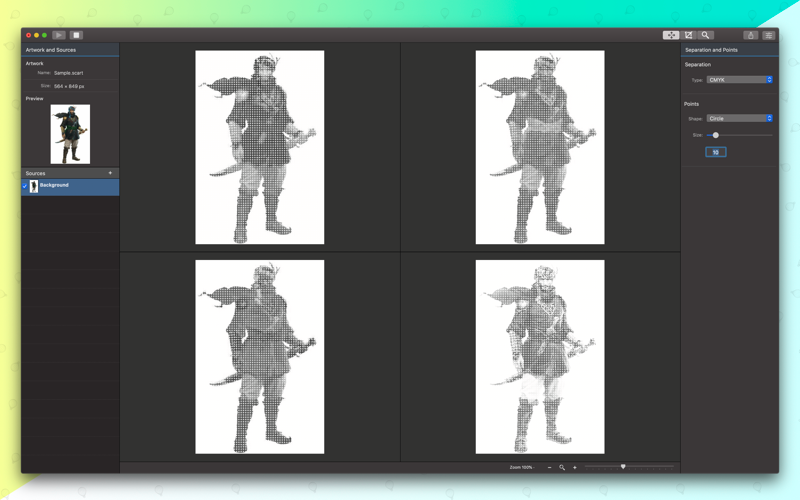Close the window with red button
Image resolution: width=800 pixels, height=500 pixels.
pyautogui.click(x=29, y=35)
